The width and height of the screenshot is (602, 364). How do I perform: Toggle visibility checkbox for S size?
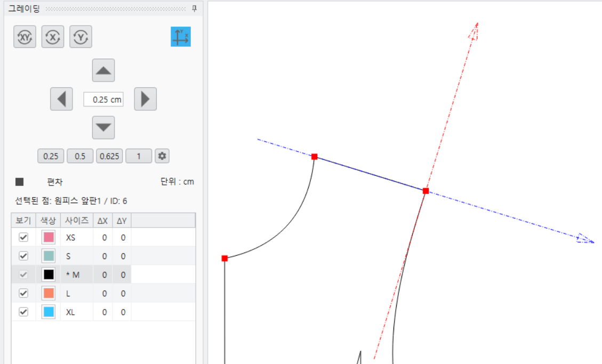(23, 256)
